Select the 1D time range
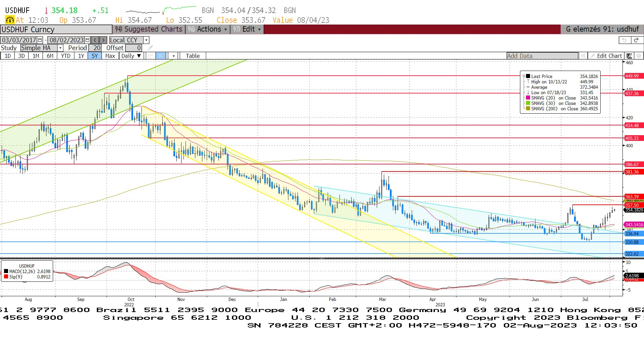 tap(8, 56)
